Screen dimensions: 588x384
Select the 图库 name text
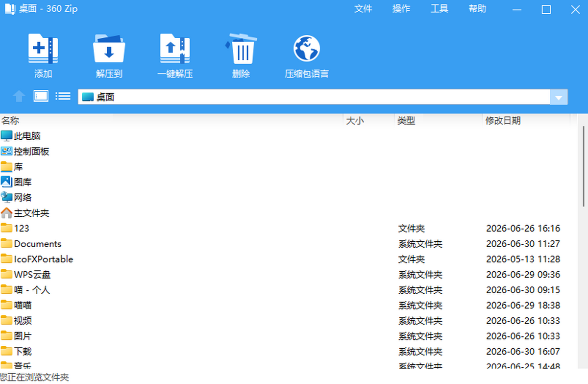pos(23,182)
